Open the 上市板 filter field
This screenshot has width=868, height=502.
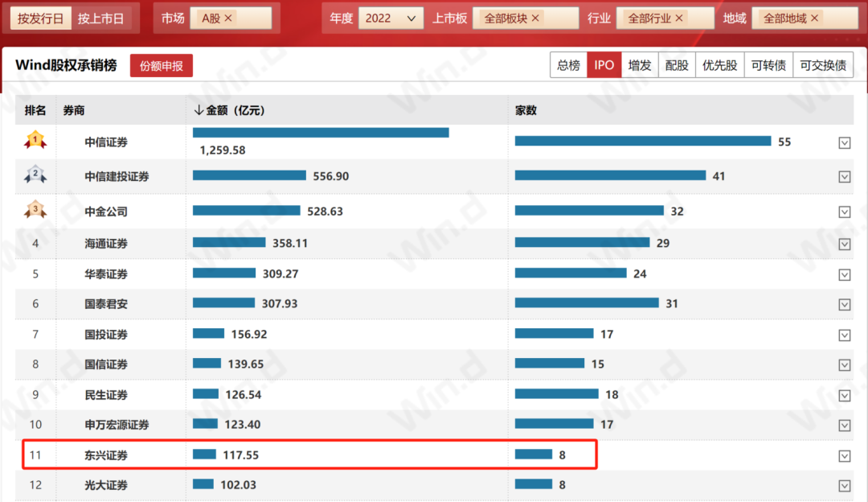[x=526, y=19]
